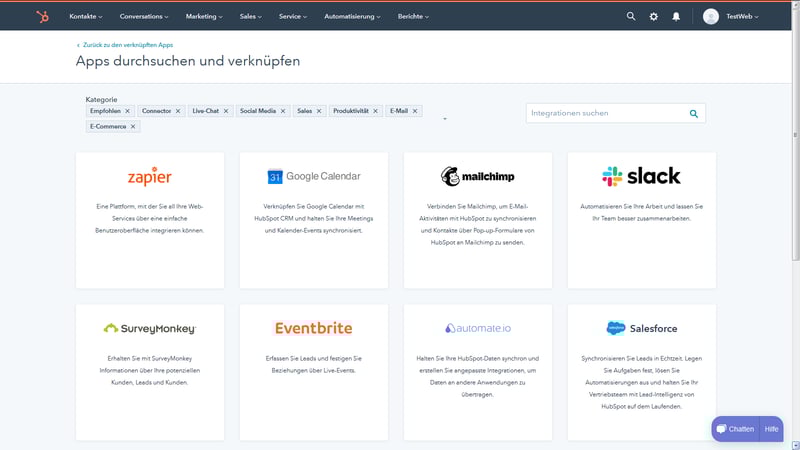This screenshot has height=450, width=800.
Task: Open the notifications bell
Action: click(676, 16)
